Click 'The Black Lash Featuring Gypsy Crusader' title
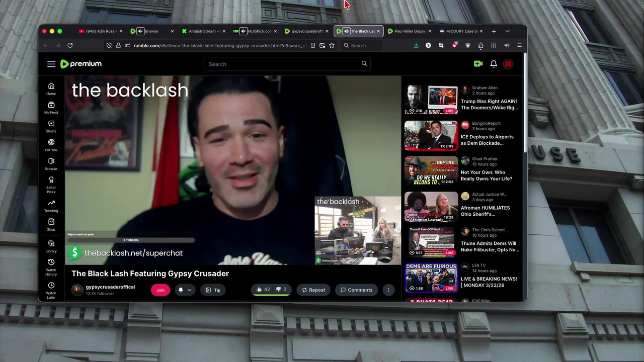 (x=150, y=273)
